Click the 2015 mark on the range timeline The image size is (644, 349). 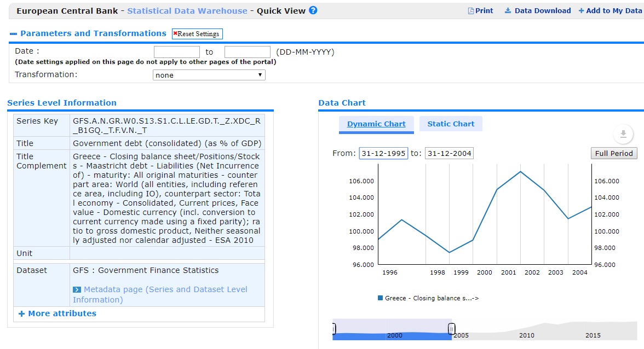coord(593,335)
